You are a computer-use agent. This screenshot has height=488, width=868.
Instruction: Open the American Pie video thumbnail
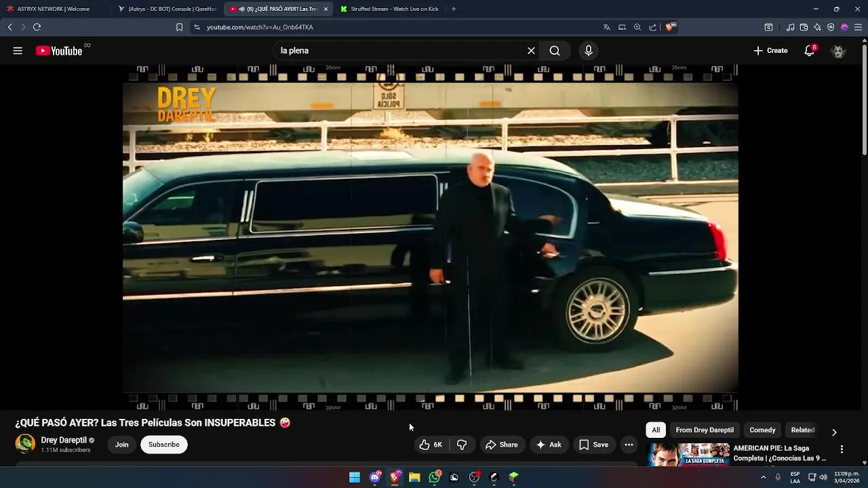688,455
